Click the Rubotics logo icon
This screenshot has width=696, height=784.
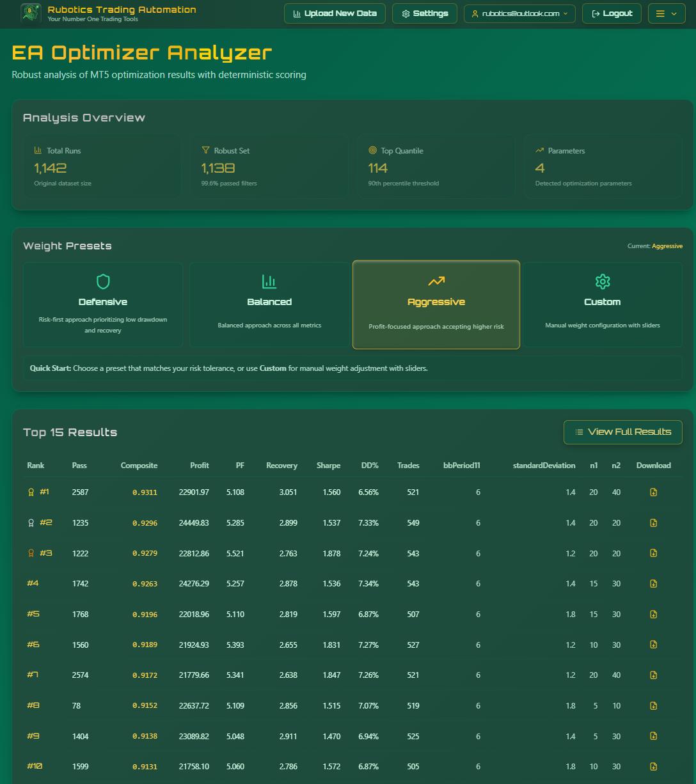(x=31, y=13)
